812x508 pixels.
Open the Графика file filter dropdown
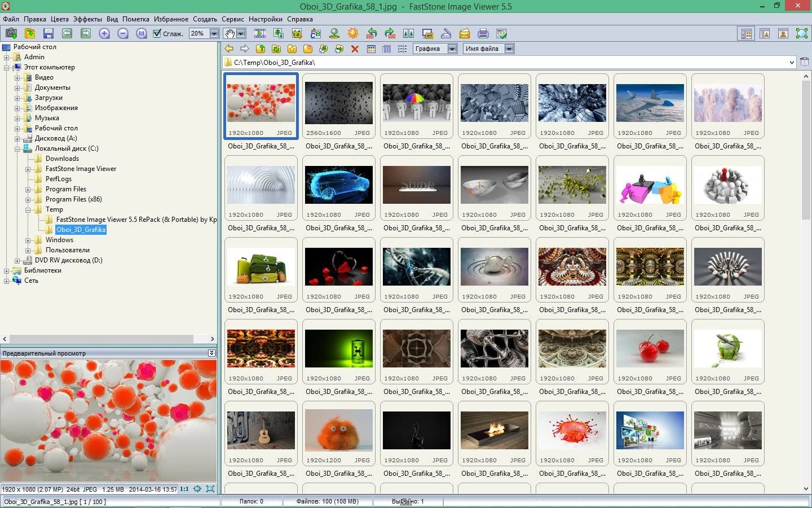(452, 49)
